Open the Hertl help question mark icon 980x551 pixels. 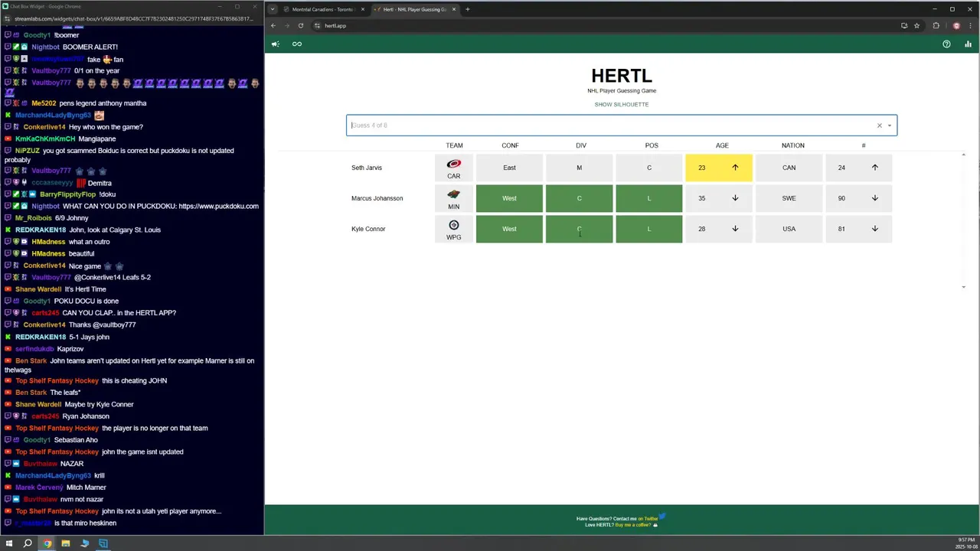pyautogui.click(x=946, y=44)
